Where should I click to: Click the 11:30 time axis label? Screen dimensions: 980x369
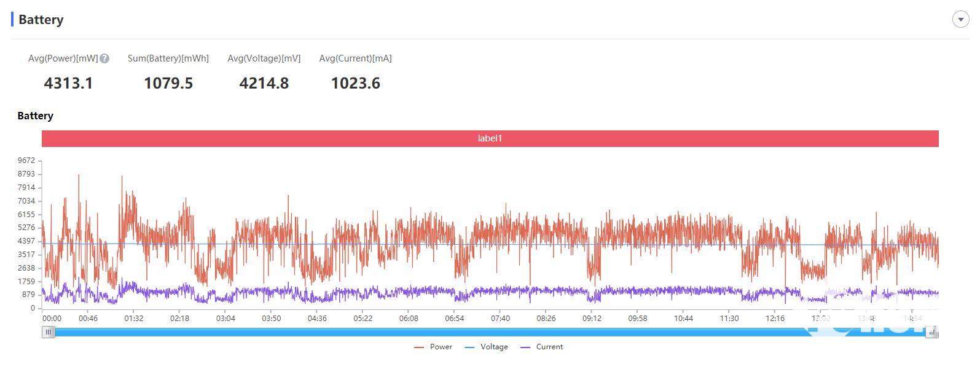point(729,319)
